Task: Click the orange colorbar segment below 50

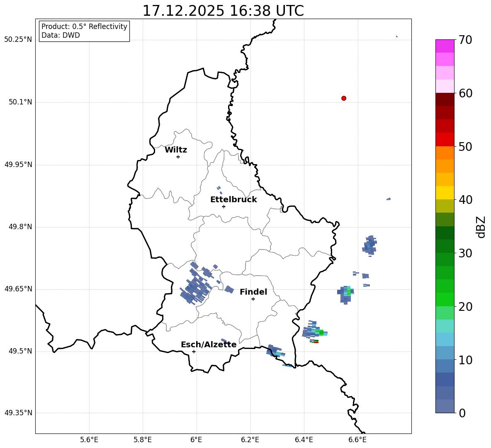Action: tap(445, 153)
